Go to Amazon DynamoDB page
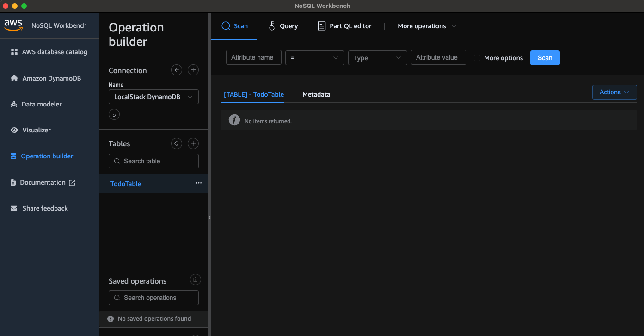Screen dimensions: 644x336 point(46,78)
